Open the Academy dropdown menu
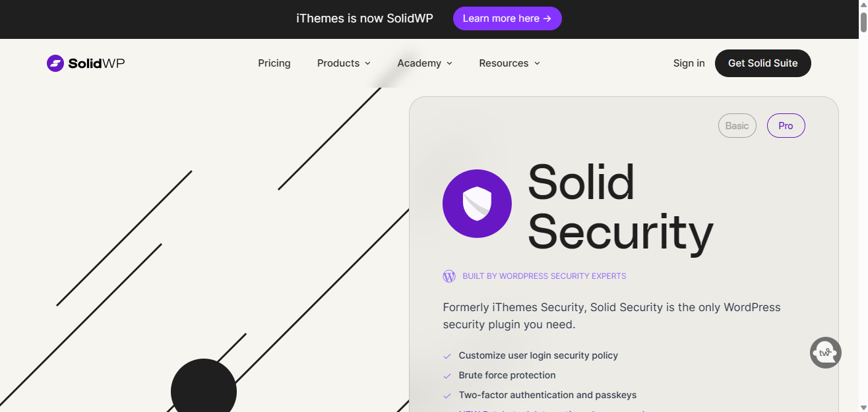868x412 pixels. (x=425, y=63)
